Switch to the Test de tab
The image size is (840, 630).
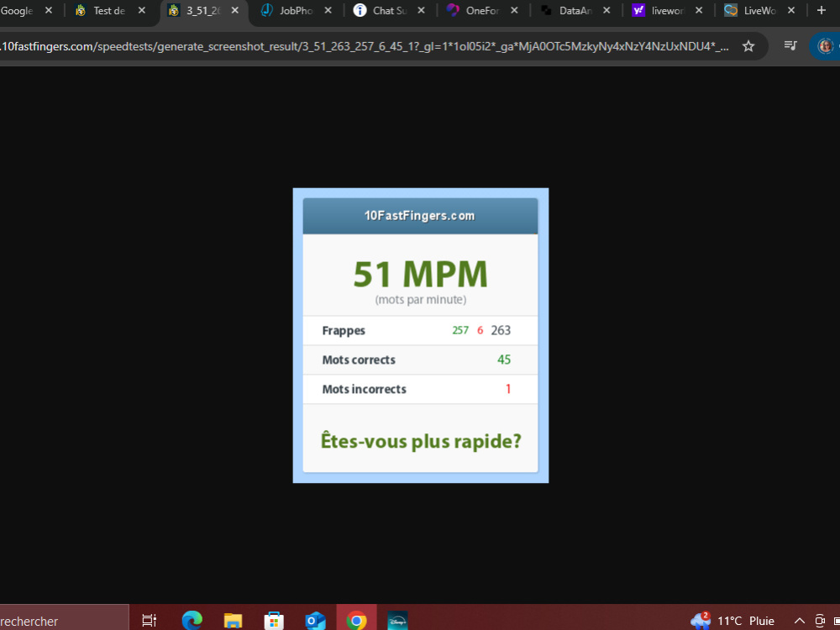click(x=110, y=11)
